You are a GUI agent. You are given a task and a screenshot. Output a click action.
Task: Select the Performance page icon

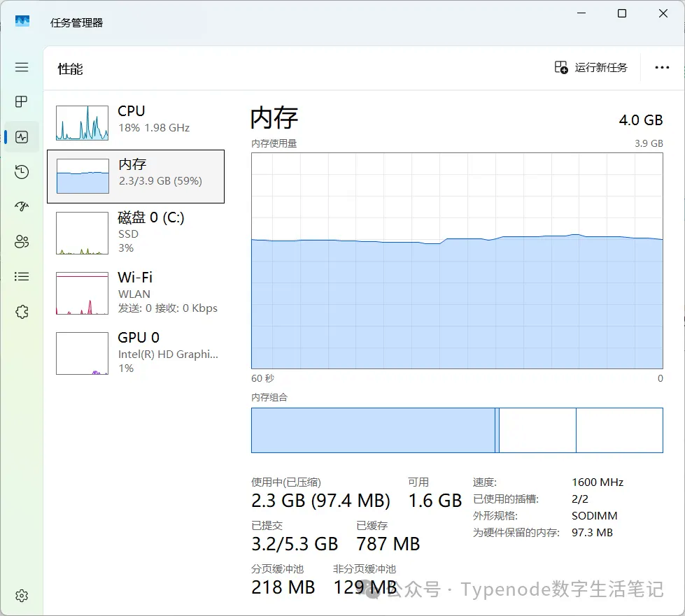[22, 137]
